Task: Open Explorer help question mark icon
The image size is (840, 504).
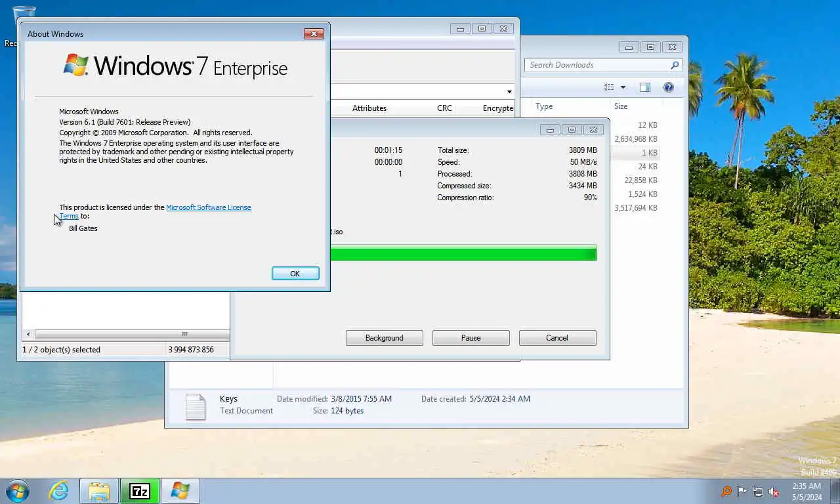Action: coord(669,87)
